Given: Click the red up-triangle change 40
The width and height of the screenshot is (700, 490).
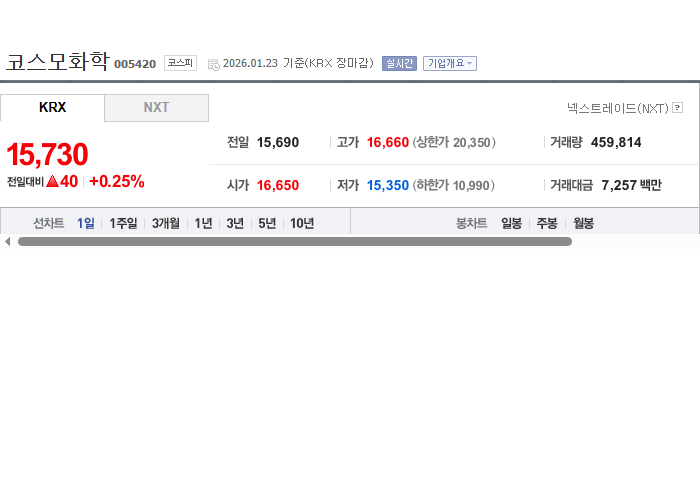Looking at the screenshot, I should [62, 181].
